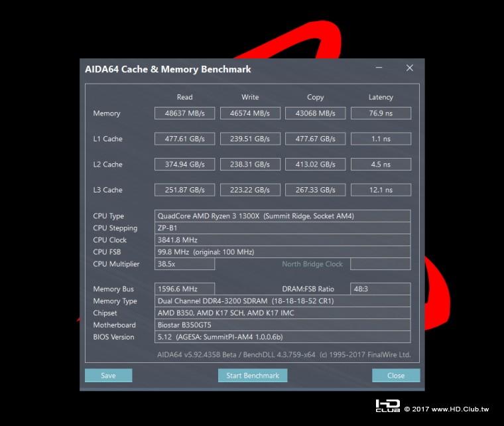
Task: Click the Read column header
Action: tap(185, 97)
